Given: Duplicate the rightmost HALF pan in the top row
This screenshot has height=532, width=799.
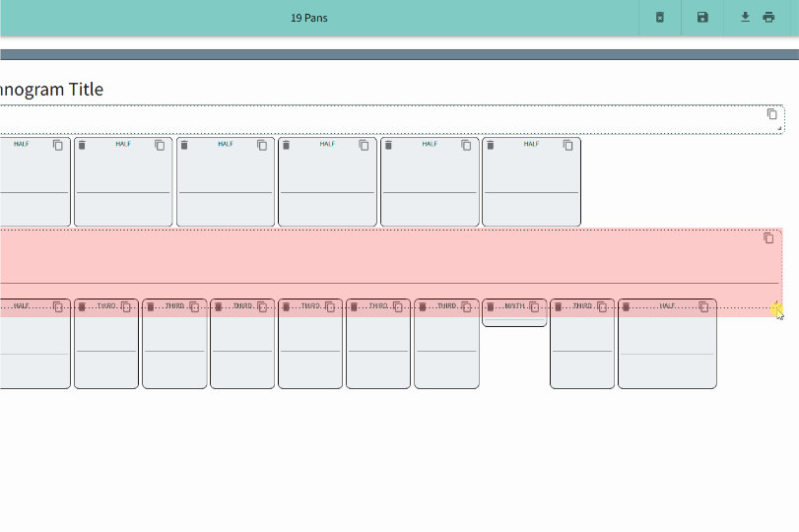Looking at the screenshot, I should [x=567, y=145].
